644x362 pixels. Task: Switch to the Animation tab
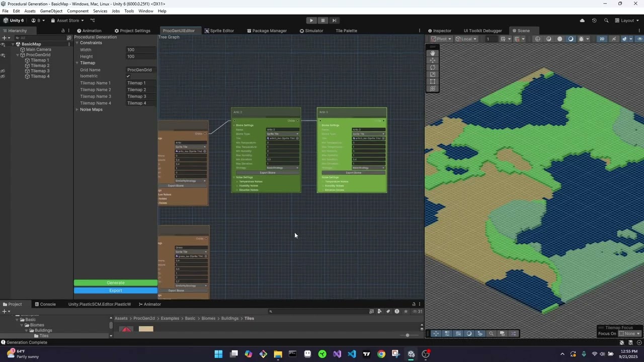click(x=89, y=31)
